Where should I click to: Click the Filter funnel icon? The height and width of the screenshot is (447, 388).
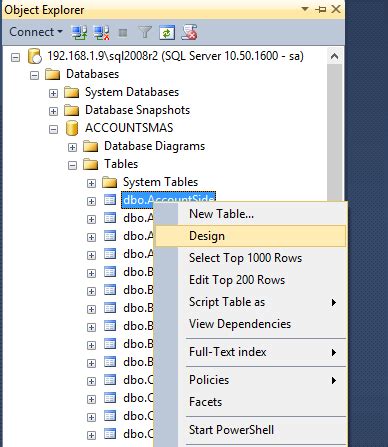click(145, 32)
